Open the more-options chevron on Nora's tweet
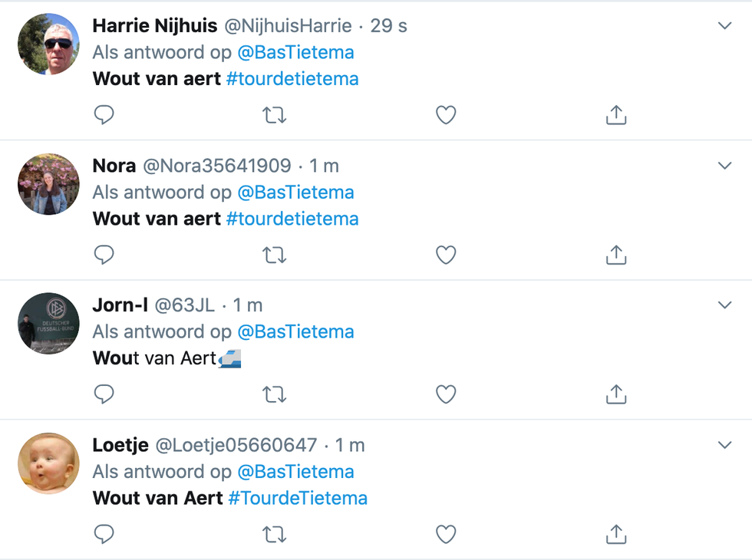Image resolution: width=752 pixels, height=560 pixels. pos(724,166)
